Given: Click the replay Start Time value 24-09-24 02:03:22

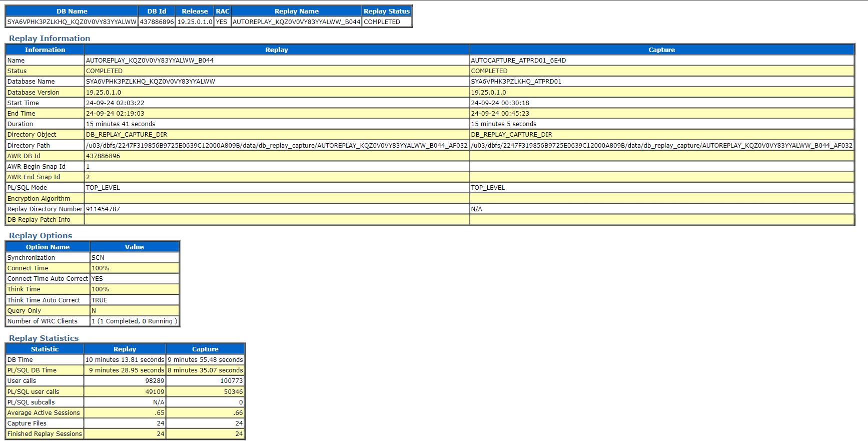Looking at the screenshot, I should pyautogui.click(x=115, y=103).
